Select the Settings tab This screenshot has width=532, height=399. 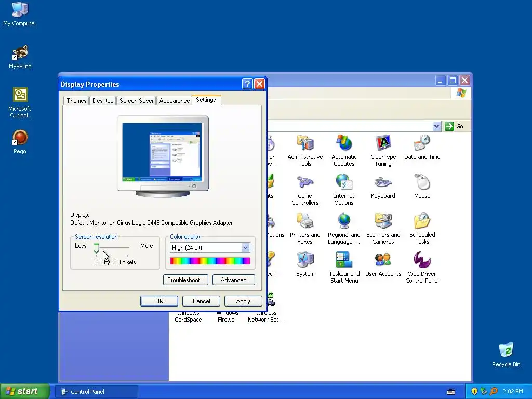pyautogui.click(x=206, y=100)
